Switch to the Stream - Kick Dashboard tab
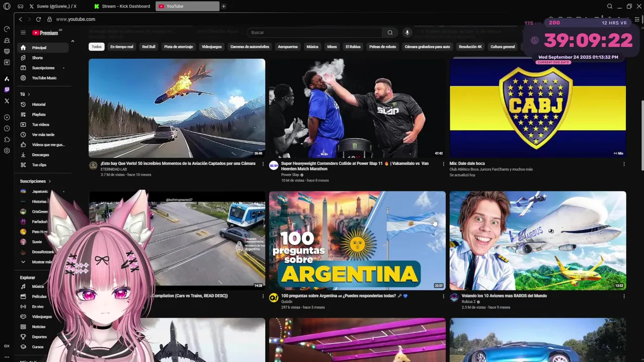Viewport: 644px width, 362px height. [123, 7]
